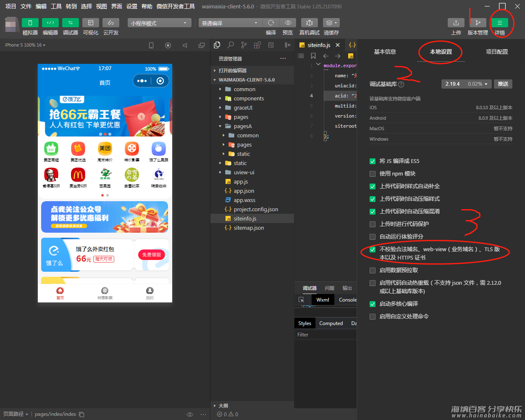Click the simulator device rotate icon
This screenshot has height=420, width=525.
(x=151, y=45)
